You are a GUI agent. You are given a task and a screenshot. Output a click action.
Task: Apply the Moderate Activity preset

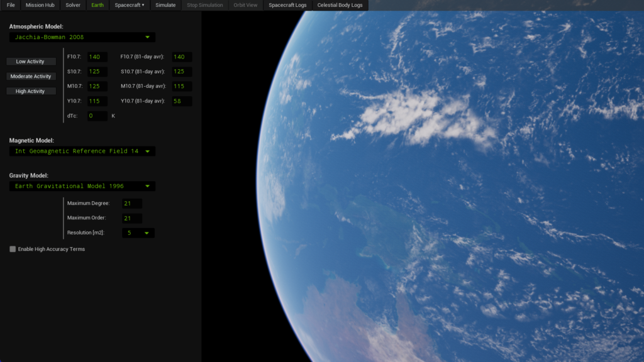pos(30,77)
